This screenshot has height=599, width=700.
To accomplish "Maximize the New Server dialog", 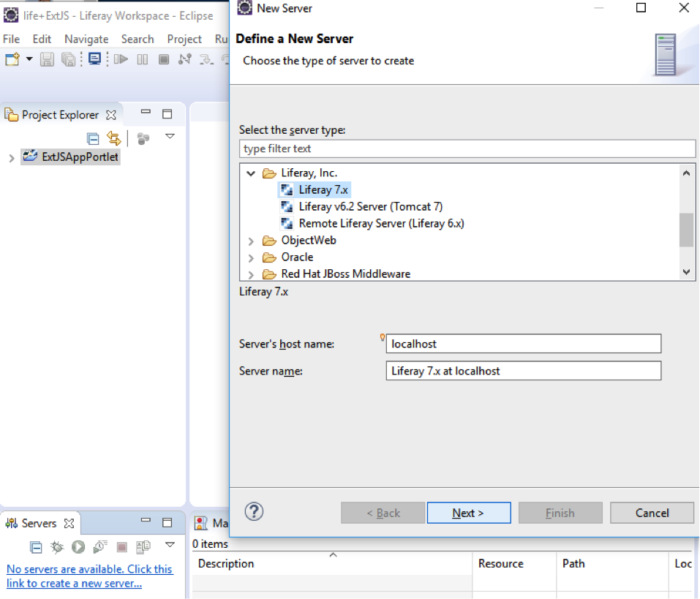I will [x=641, y=8].
